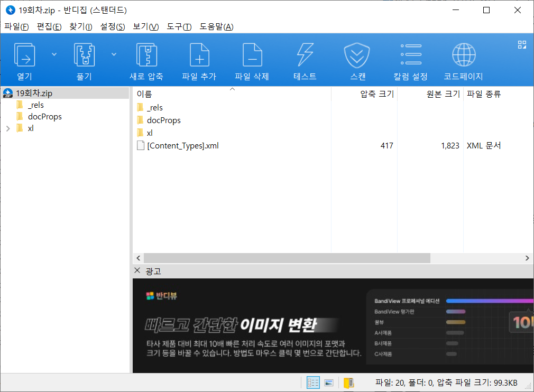Click the Bandizip title bar logo
The width and height of the screenshot is (534, 392).
tap(11, 10)
